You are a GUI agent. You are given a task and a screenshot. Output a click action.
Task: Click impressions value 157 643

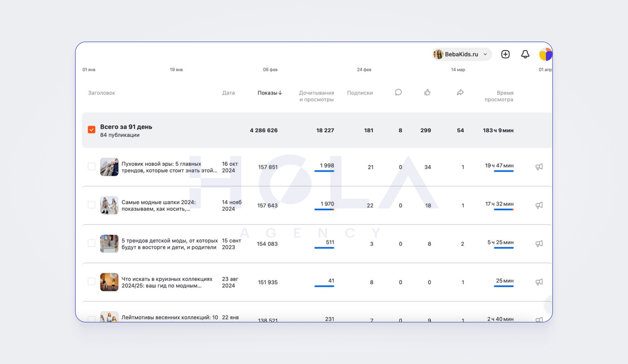tap(267, 206)
